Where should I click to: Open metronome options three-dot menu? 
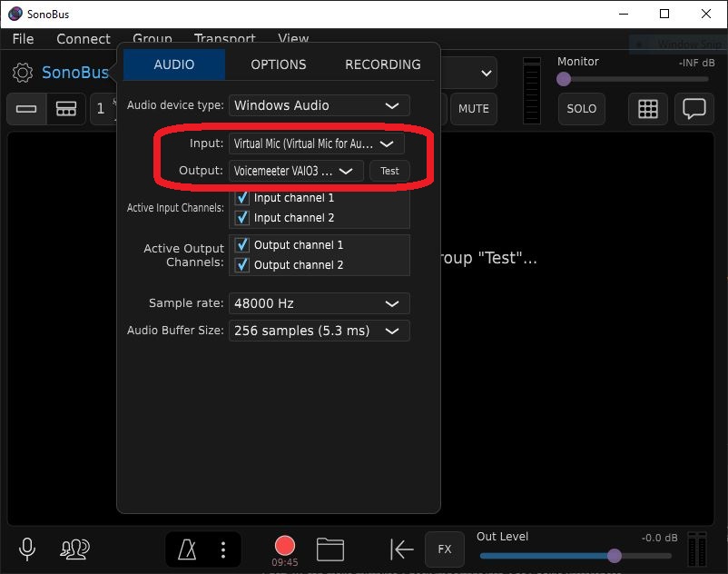[223, 549]
